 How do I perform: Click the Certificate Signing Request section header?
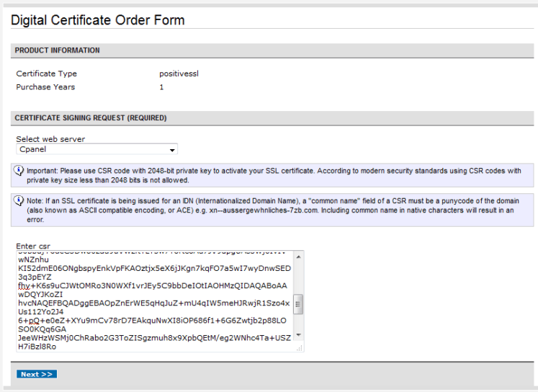(x=91, y=117)
